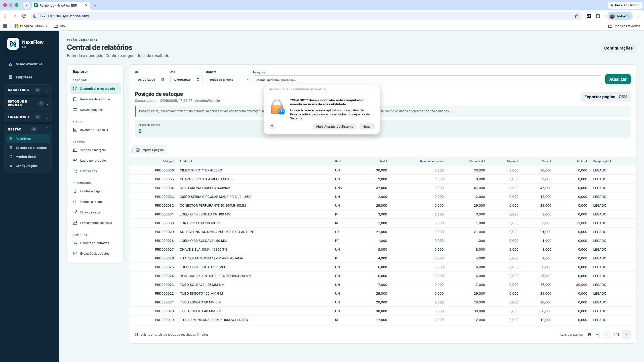644x362 pixels.
Task: Click Contas a pagar down-arrow icon
Action: point(75,191)
